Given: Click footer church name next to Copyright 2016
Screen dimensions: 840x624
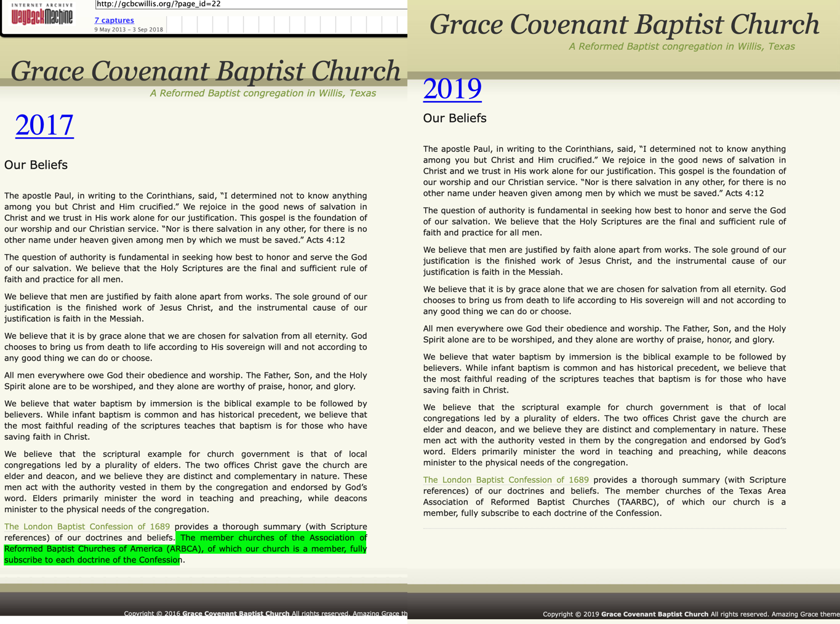Looking at the screenshot, I should click(236, 614).
